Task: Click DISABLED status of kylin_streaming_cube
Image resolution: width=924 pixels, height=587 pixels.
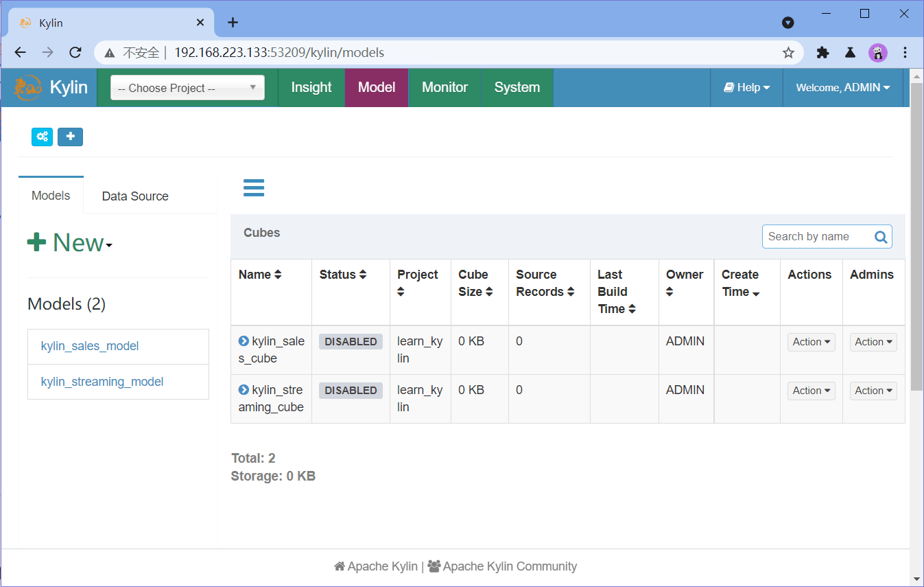Action: 351,391
